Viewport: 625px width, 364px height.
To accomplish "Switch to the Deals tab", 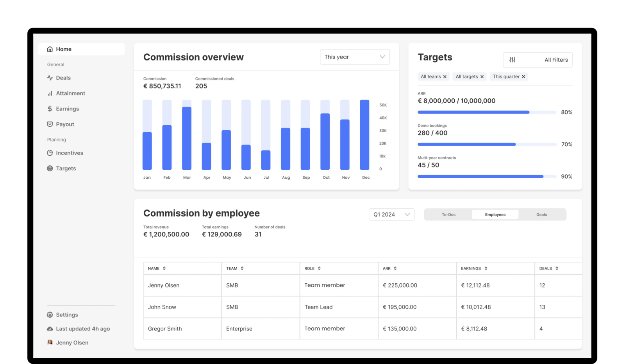I will [x=541, y=215].
